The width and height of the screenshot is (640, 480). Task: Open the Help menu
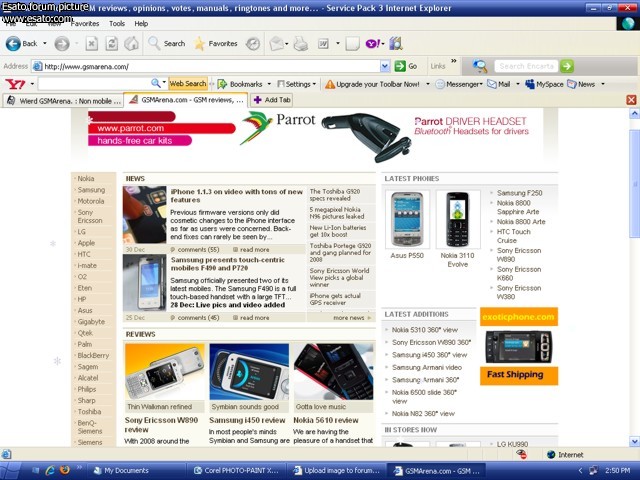click(x=141, y=24)
